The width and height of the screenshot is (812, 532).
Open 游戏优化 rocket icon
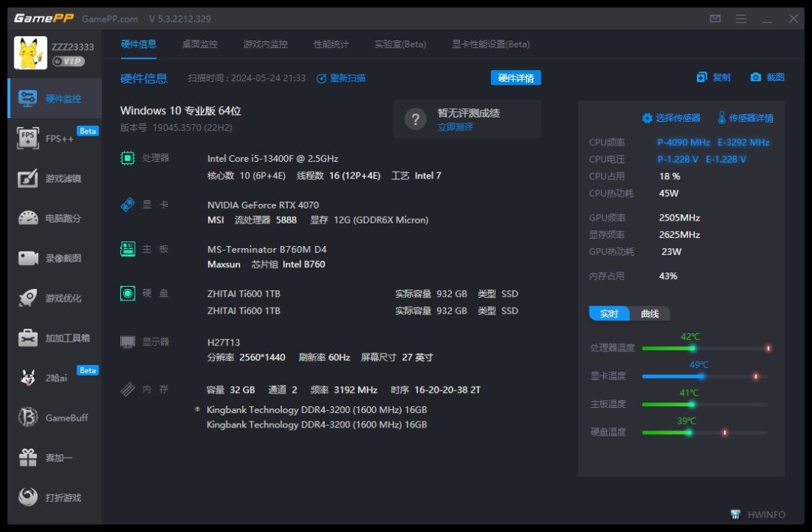28,298
